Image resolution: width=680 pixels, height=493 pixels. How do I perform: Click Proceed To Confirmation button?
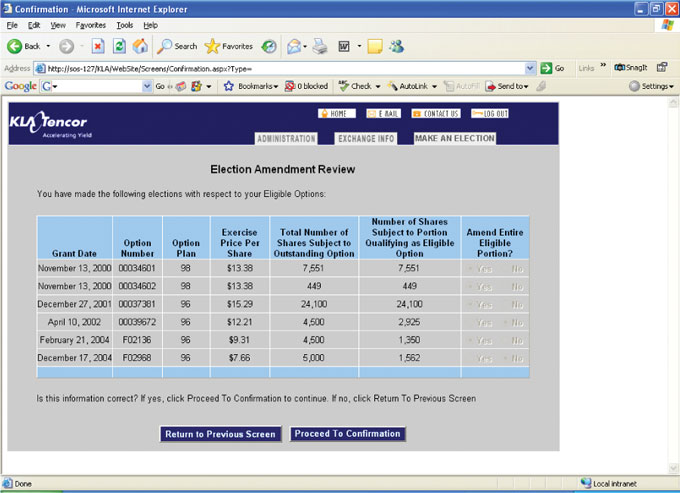[347, 434]
